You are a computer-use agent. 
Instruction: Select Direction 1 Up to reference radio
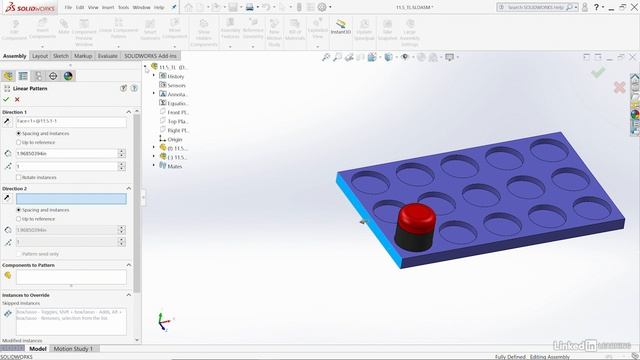[18, 142]
